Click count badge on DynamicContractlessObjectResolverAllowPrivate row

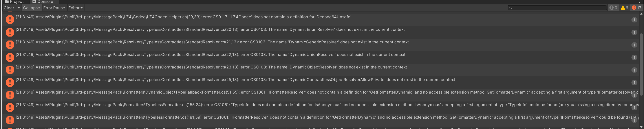coord(634,83)
